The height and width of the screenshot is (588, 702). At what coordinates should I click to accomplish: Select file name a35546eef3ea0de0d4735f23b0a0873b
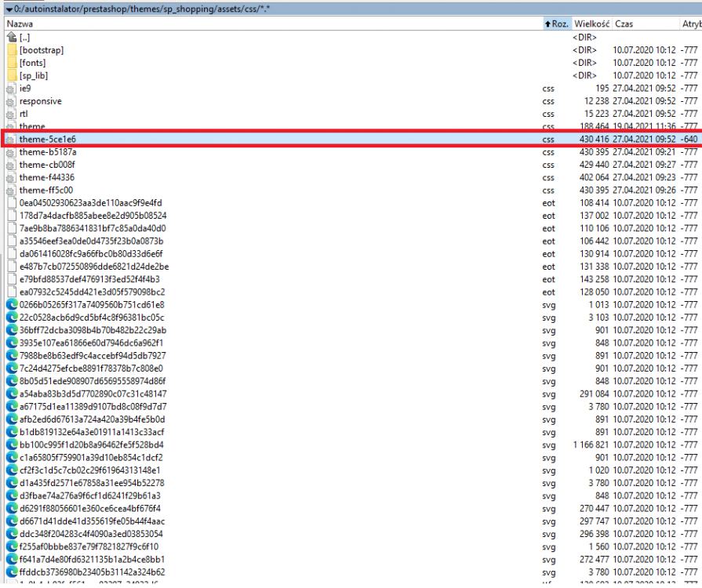91,241
